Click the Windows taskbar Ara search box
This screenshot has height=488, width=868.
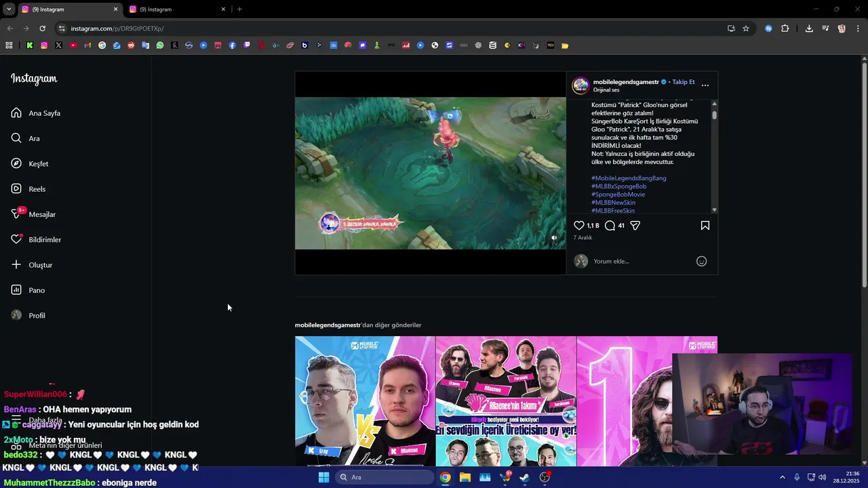384,477
